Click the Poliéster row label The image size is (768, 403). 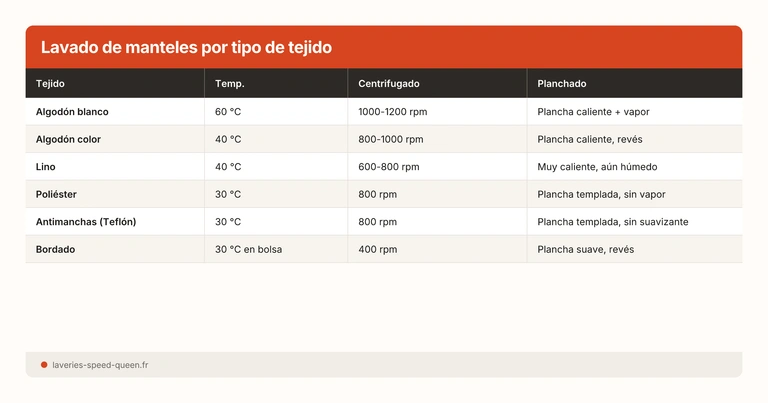[x=57, y=194]
